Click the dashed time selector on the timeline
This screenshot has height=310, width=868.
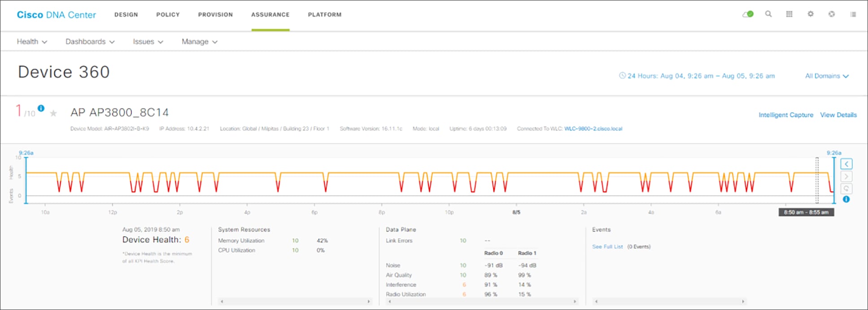817,180
